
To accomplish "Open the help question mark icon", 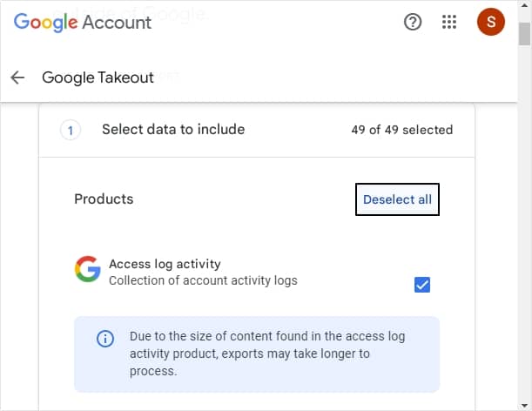I will click(413, 23).
